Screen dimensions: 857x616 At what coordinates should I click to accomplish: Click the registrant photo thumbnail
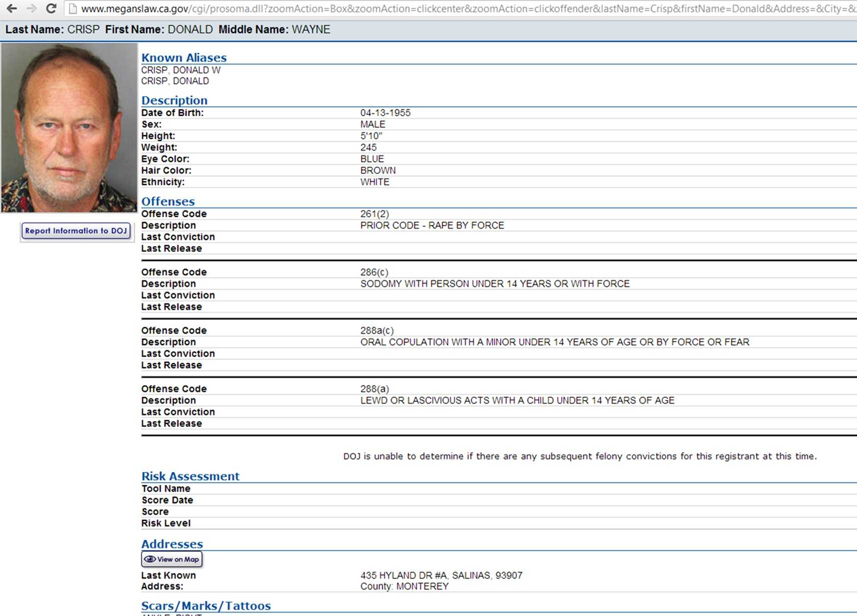click(x=69, y=128)
